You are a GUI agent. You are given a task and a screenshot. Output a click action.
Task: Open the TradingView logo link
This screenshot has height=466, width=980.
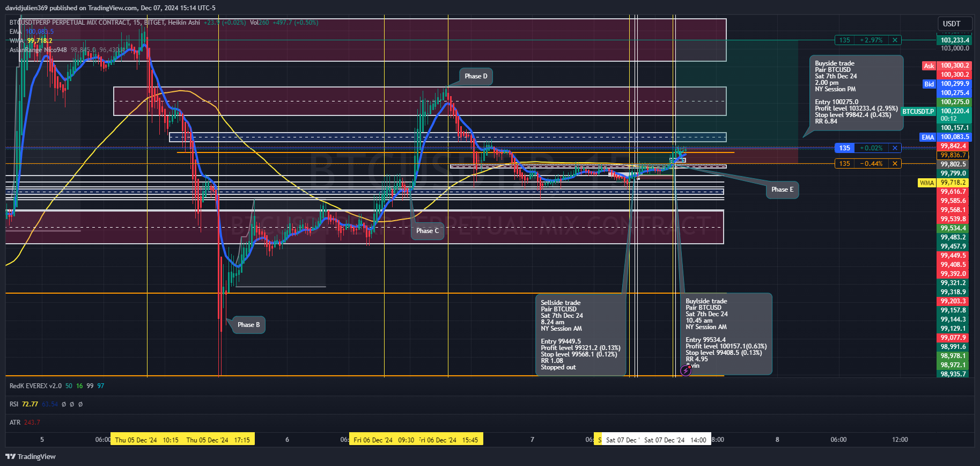point(31,456)
